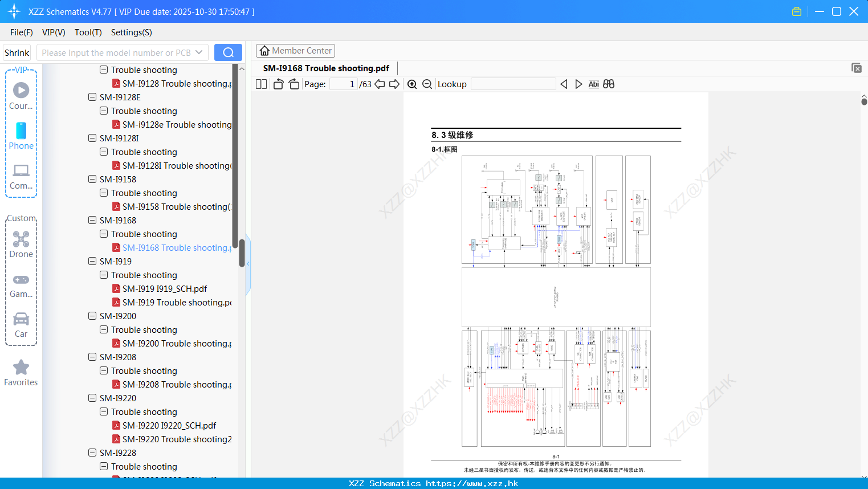The height and width of the screenshot is (489, 868).
Task: Collapse SM-I9220 tree node
Action: (x=92, y=398)
